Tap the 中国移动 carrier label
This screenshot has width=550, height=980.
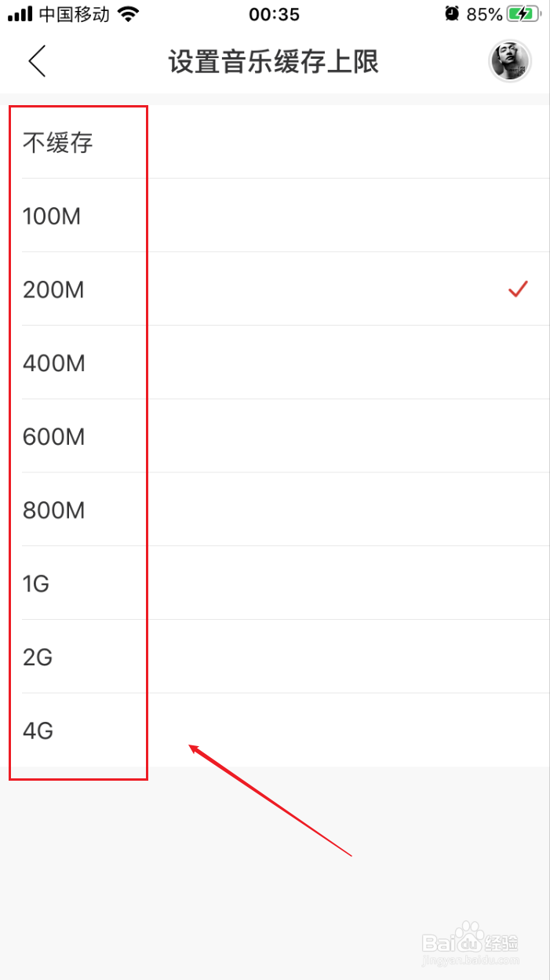point(74,14)
